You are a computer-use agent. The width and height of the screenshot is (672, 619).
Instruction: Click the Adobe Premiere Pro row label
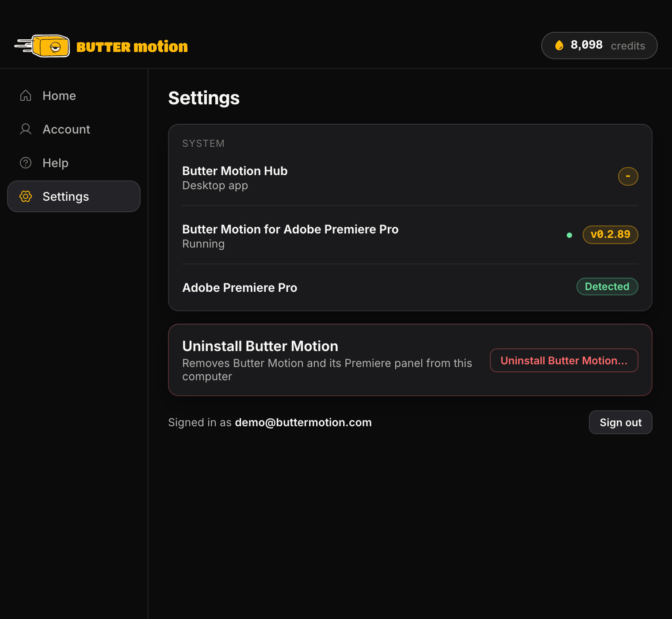(240, 287)
